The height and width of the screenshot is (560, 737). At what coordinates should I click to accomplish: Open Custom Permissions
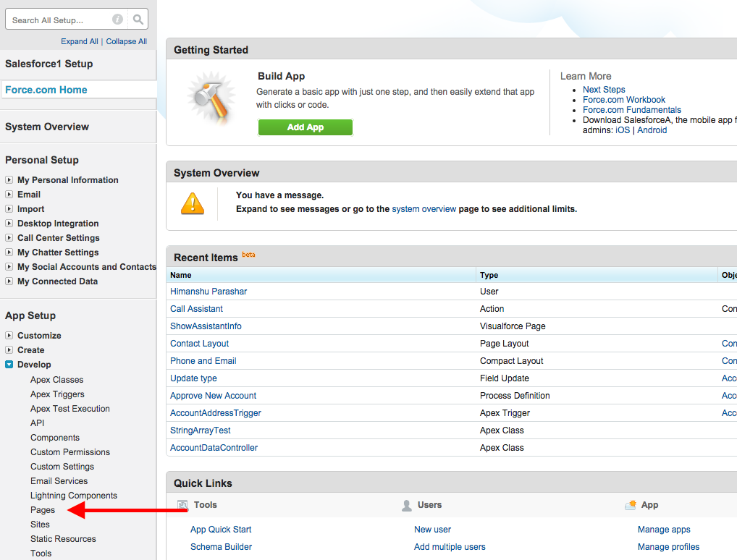pos(70,452)
